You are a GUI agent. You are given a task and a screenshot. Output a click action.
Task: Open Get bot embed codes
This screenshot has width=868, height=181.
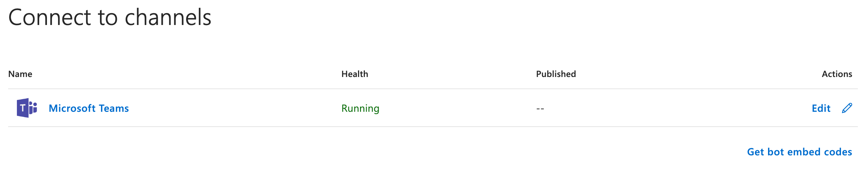coord(799,152)
